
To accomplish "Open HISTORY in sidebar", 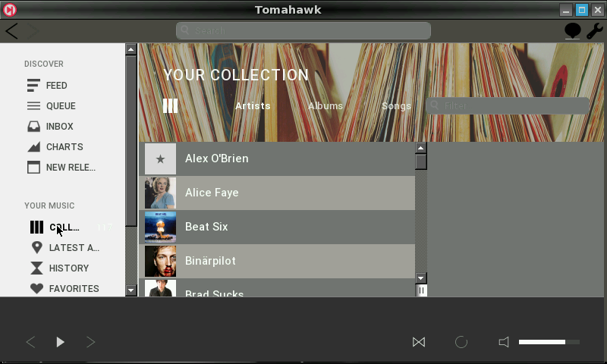I will [69, 268].
